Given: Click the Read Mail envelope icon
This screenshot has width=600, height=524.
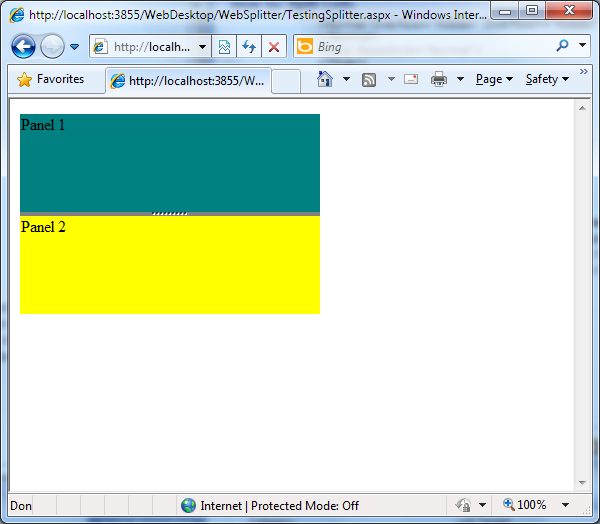Looking at the screenshot, I should click(x=411, y=79).
